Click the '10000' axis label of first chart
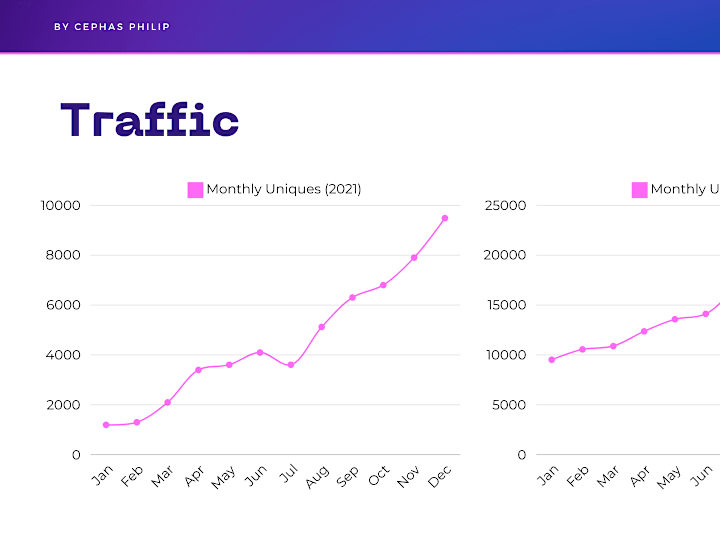Viewport: 720px width, 540px height. pyautogui.click(x=61, y=205)
